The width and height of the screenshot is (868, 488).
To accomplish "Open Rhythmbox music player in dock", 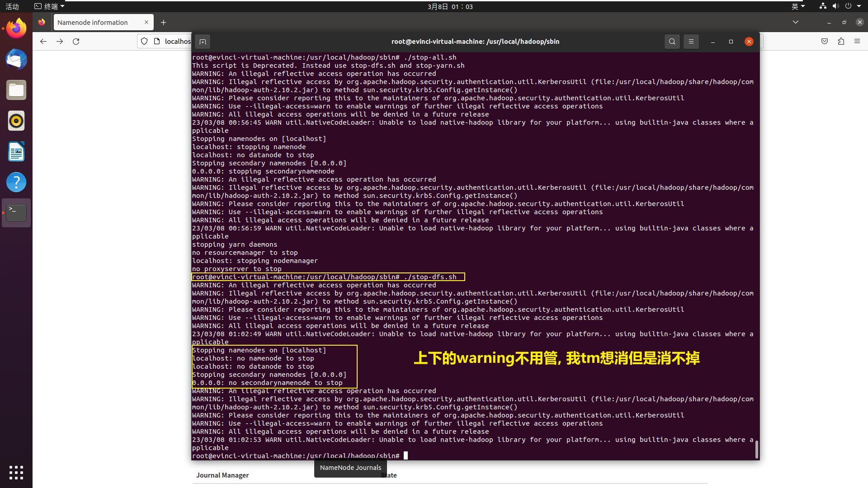I will (x=16, y=121).
